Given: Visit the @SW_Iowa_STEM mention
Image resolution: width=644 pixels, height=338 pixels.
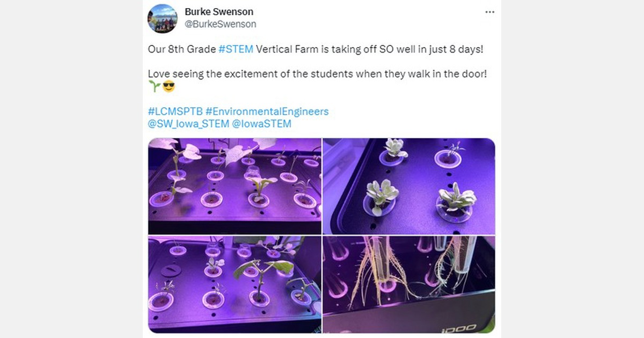Looking at the screenshot, I should pyautogui.click(x=188, y=124).
